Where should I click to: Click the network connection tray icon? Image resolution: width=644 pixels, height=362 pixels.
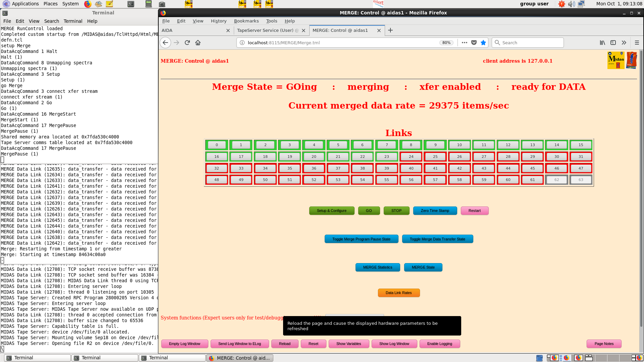tap(581, 4)
